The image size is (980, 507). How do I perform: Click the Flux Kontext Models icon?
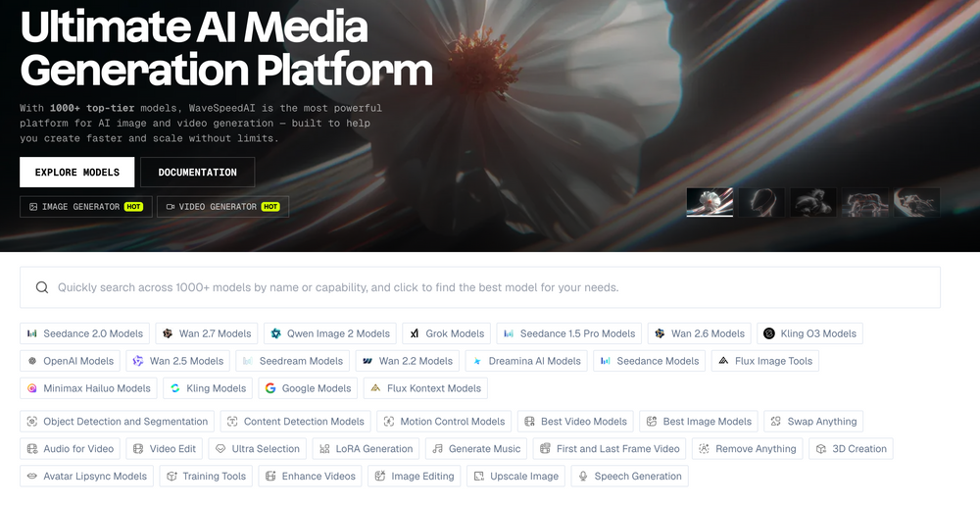pyautogui.click(x=375, y=388)
